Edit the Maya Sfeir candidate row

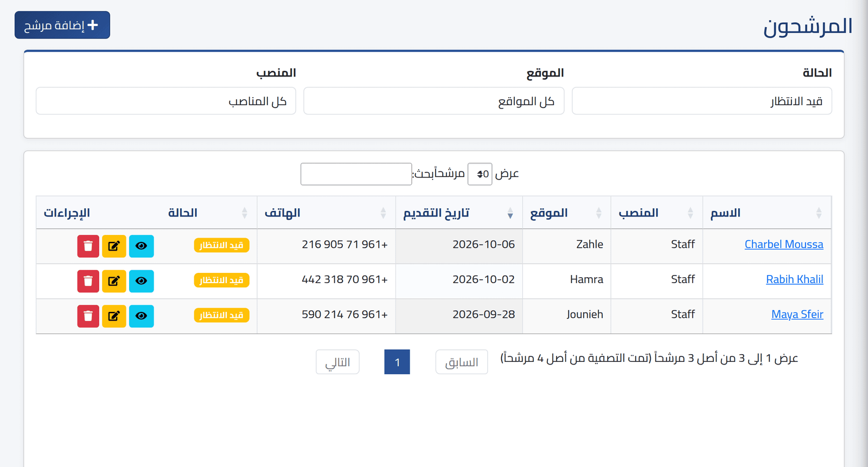click(x=114, y=316)
